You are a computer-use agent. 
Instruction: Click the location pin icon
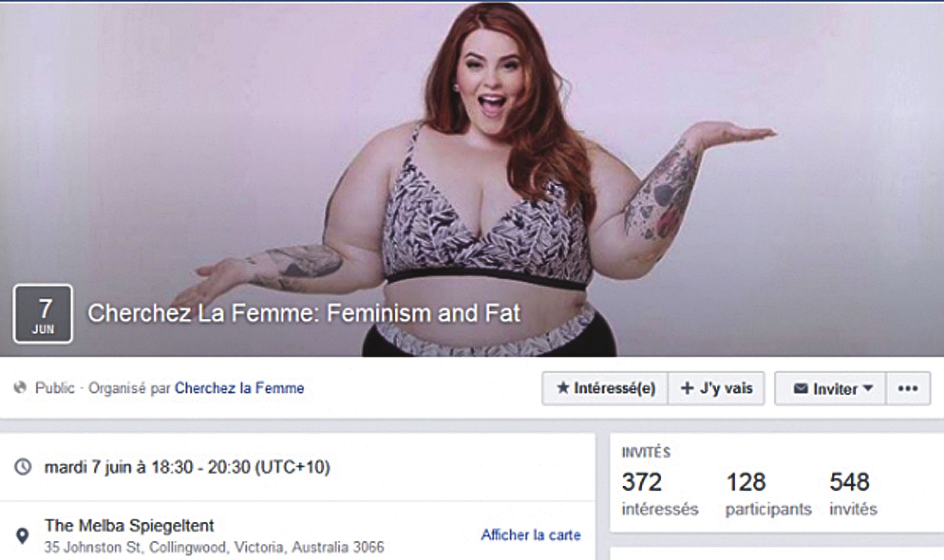click(x=22, y=536)
